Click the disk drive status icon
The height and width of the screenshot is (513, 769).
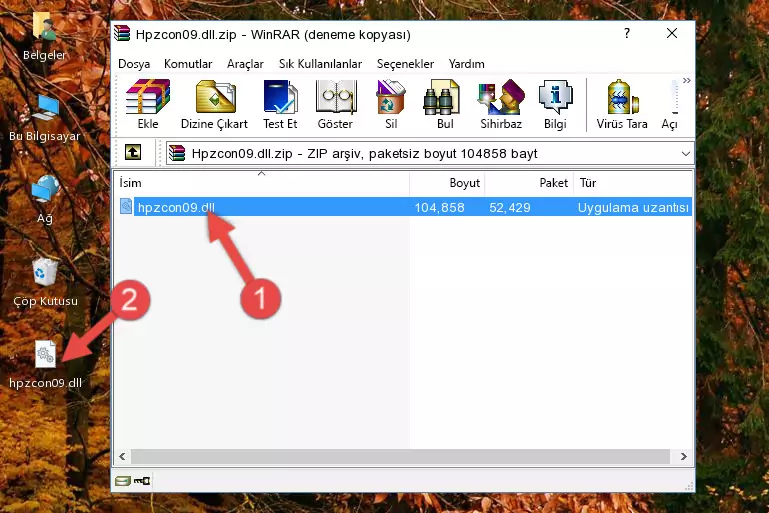pos(123,481)
